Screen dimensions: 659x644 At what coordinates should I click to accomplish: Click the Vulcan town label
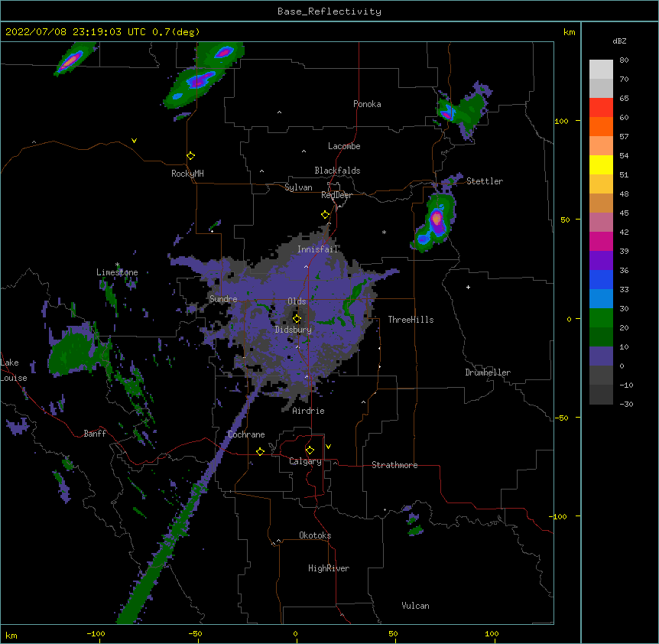[415, 606]
